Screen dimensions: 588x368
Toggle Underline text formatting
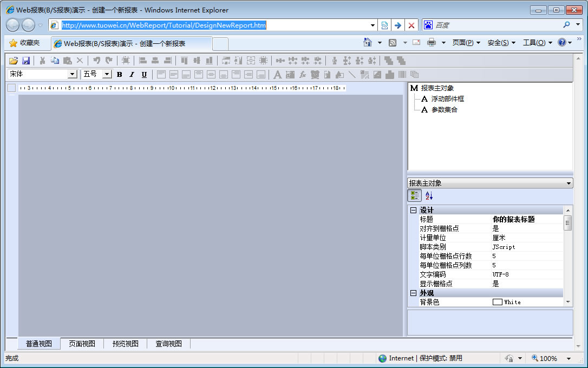[x=144, y=75]
